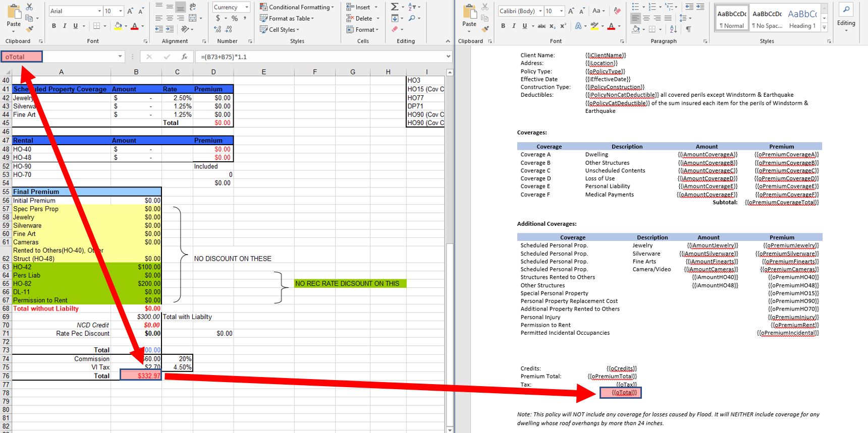
Task: Toggle Bold in Word Font group
Action: 503,26
